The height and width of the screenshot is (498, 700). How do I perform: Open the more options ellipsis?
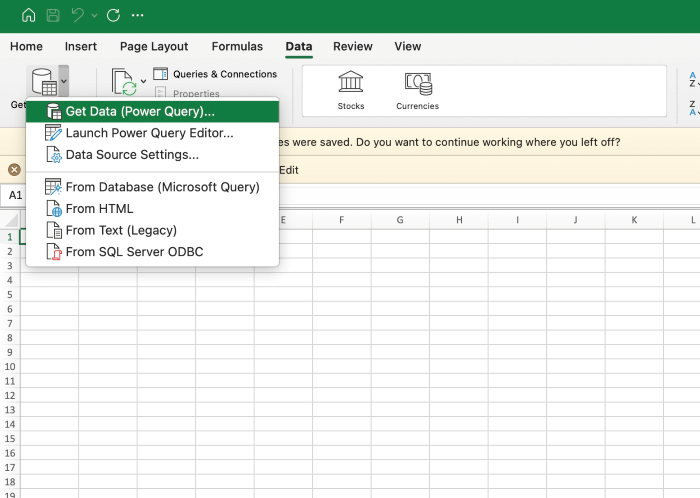click(138, 15)
